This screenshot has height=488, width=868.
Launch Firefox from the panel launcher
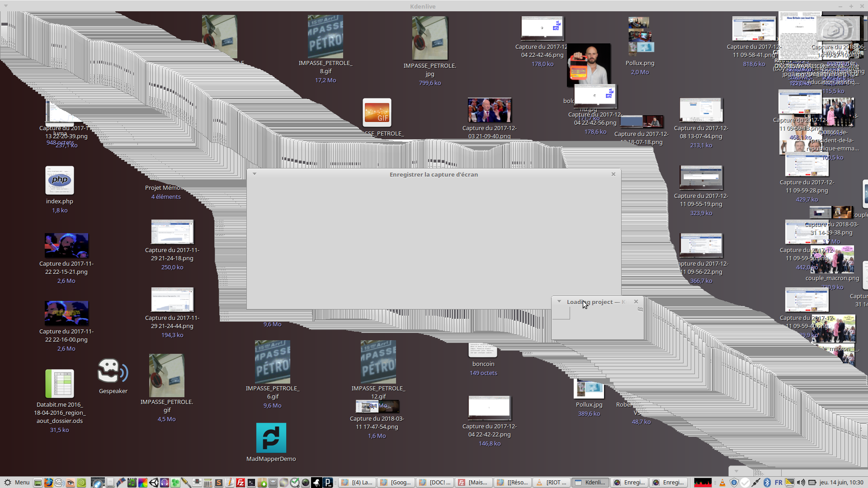point(48,483)
